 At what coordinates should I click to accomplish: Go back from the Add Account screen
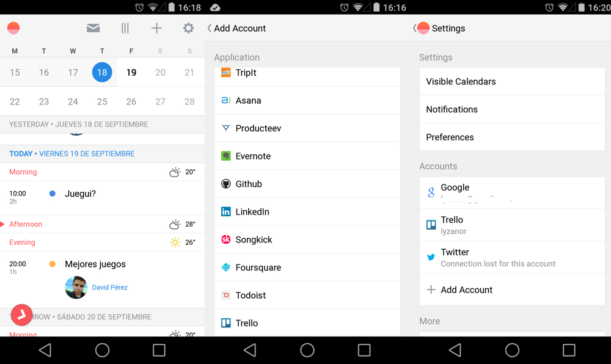pos(210,28)
